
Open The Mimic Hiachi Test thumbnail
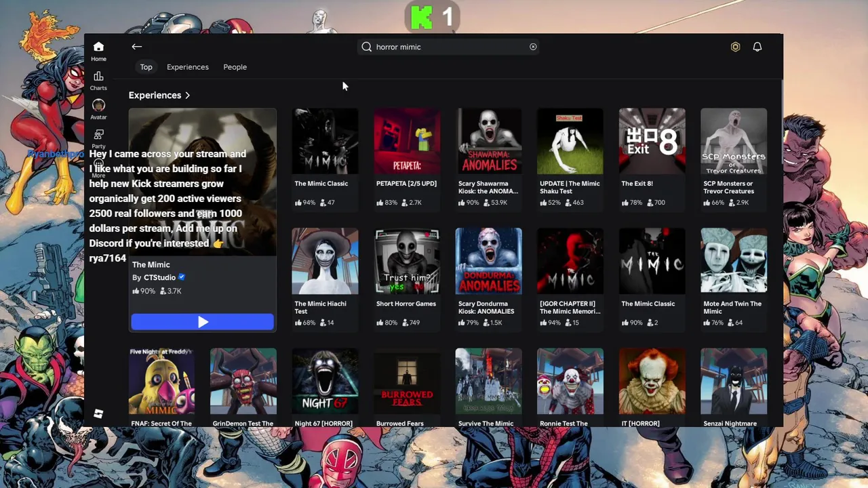tap(325, 261)
